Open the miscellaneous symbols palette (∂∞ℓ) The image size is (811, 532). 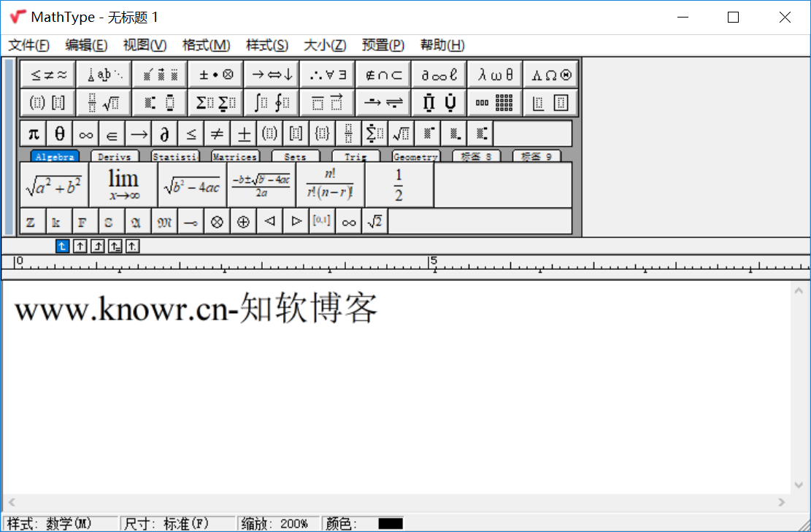(x=439, y=74)
